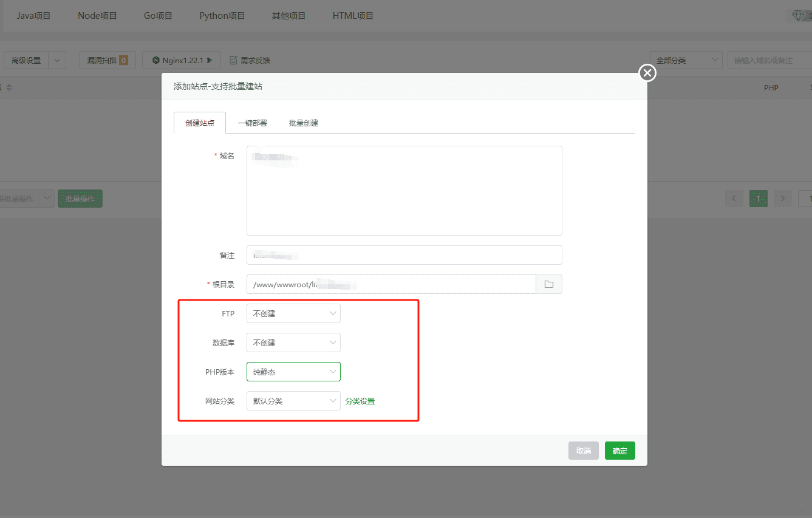Click the domain search input at top right

coord(768,60)
